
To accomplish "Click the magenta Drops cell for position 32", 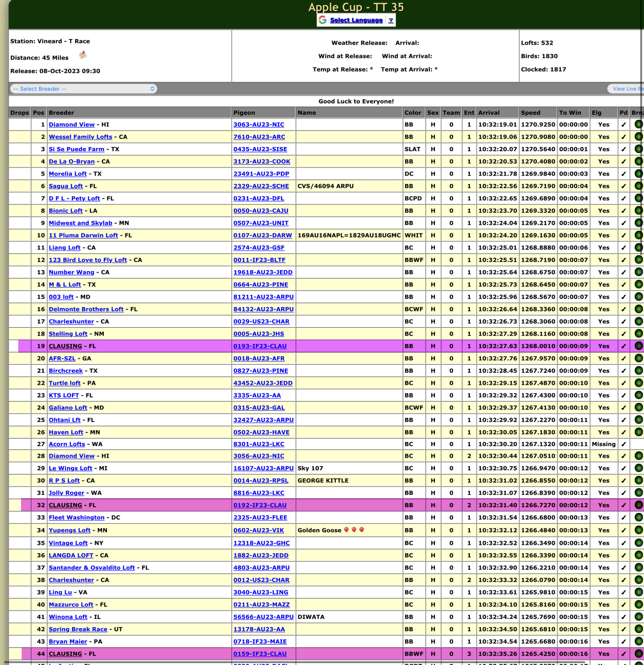I will click(x=26, y=505).
